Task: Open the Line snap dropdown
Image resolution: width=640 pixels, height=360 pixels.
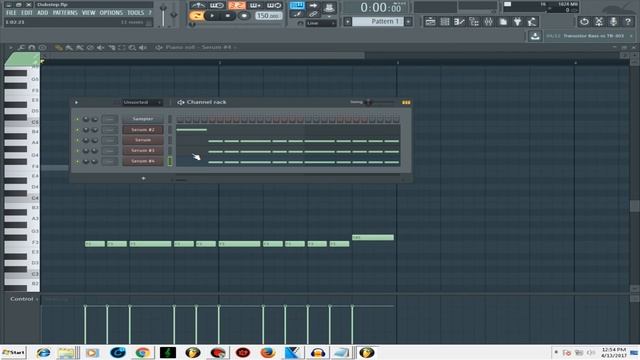Action: [321, 24]
